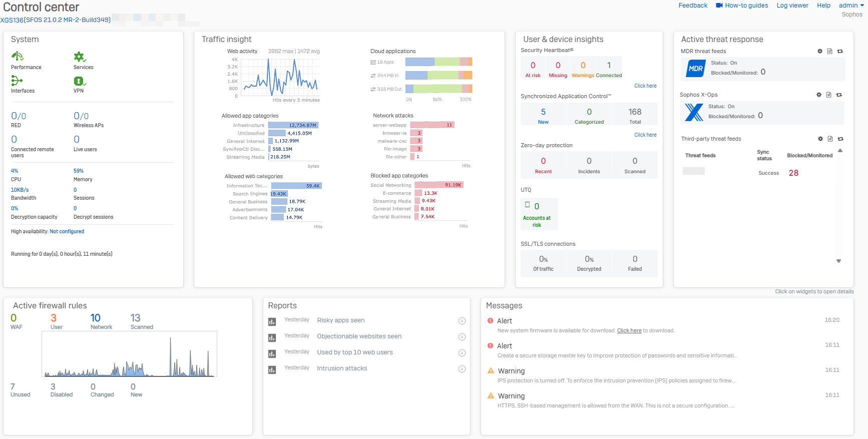View the Sophos X-Ops log document icon
This screenshot has width=868, height=439.
tap(829, 95)
